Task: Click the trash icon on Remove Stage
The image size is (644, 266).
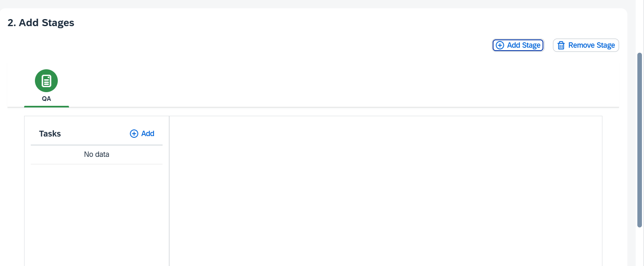Action: [x=561, y=45]
